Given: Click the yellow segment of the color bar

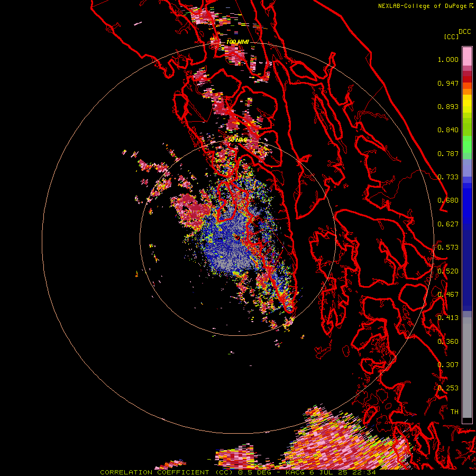Looking at the screenshot, I should click(467, 104).
